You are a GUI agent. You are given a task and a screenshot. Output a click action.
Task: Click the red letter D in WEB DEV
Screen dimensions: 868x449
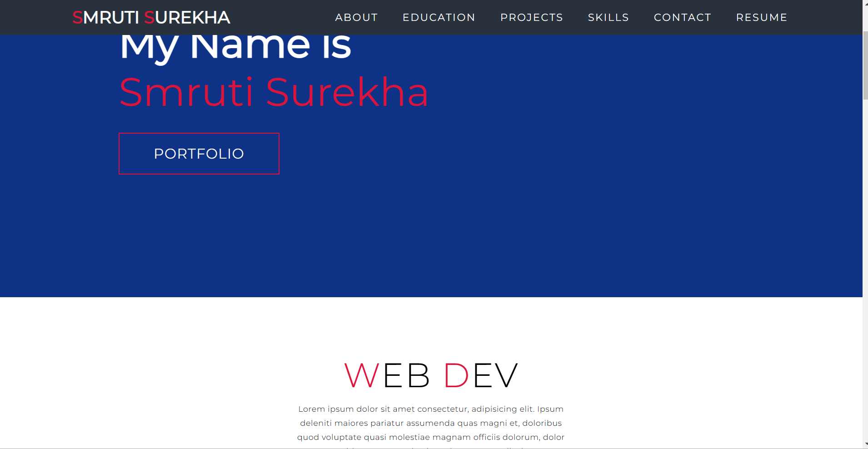pos(456,376)
